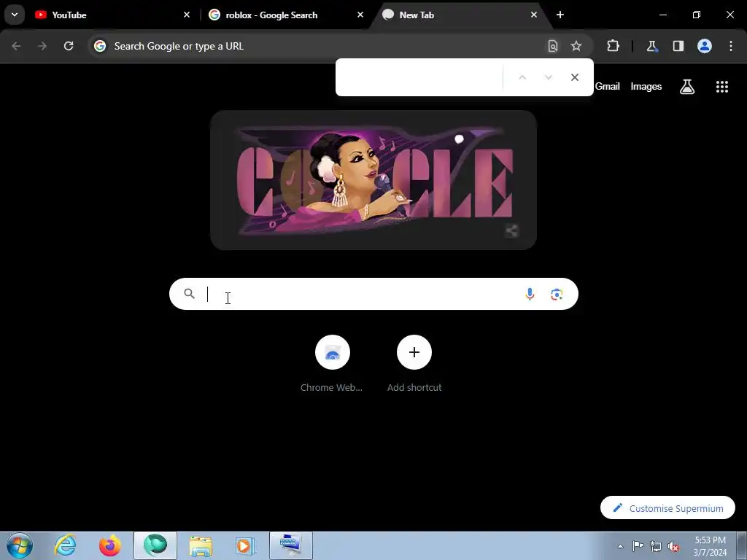Open the clock showing 5:53 PM
Image resolution: width=747 pixels, height=560 pixels.
point(710,546)
